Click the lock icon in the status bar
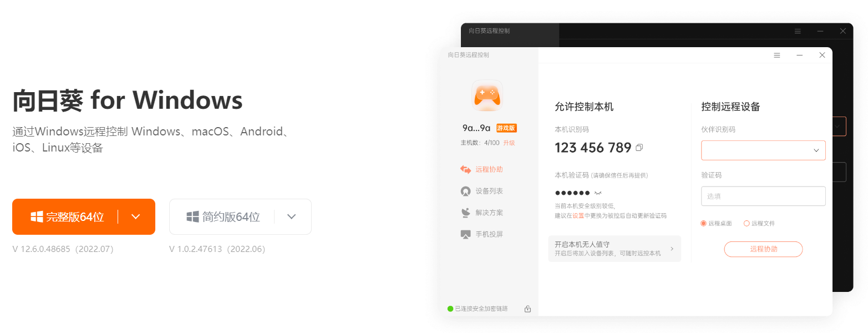This screenshot has width=868, height=333. 527,309
